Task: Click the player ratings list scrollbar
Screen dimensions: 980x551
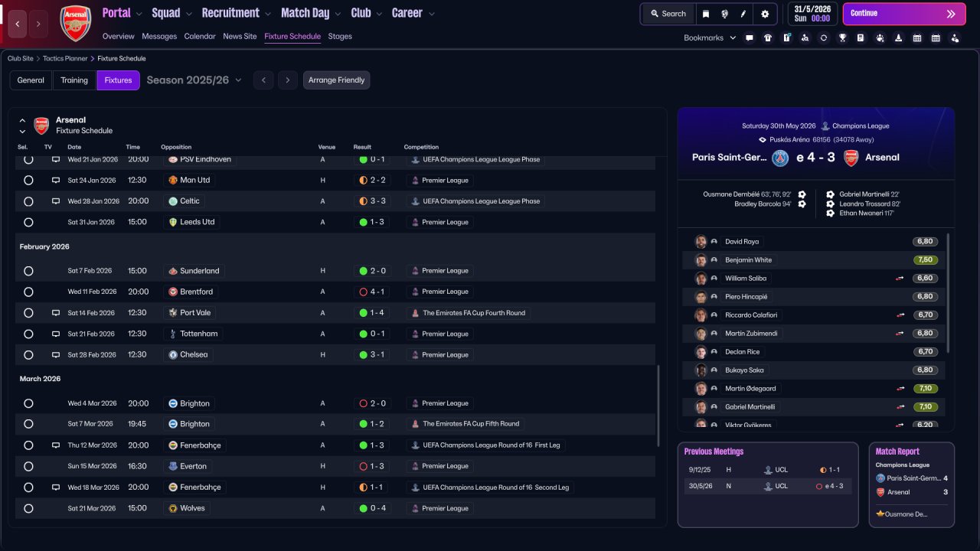Action: coord(948,292)
